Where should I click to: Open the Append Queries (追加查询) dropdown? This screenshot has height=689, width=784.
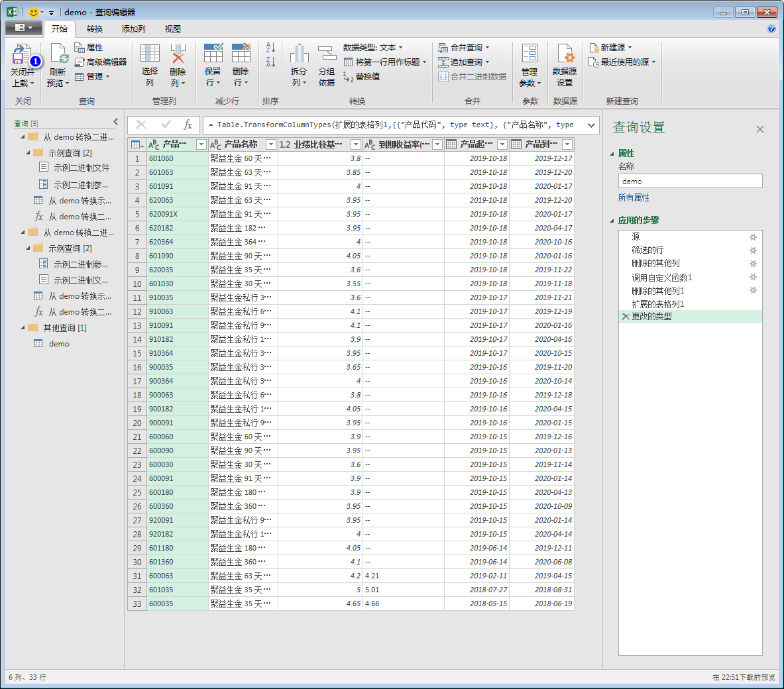click(x=464, y=62)
